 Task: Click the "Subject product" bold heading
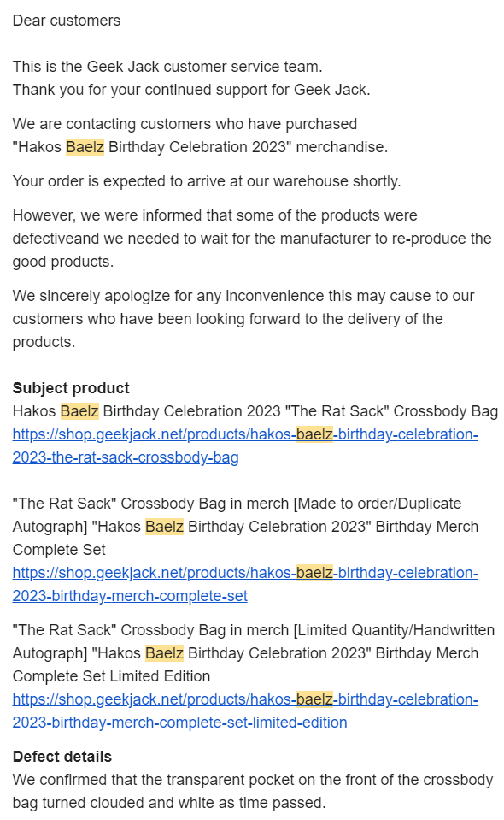point(71,388)
